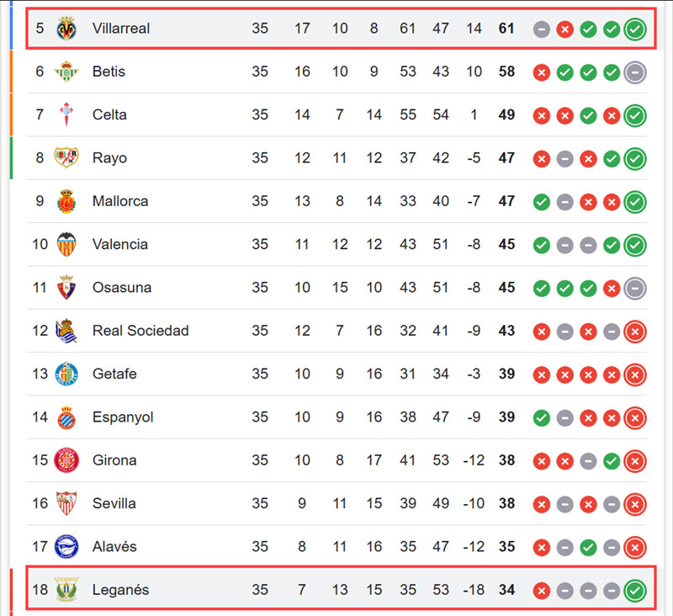Open the Espanyol team link

[x=123, y=417]
